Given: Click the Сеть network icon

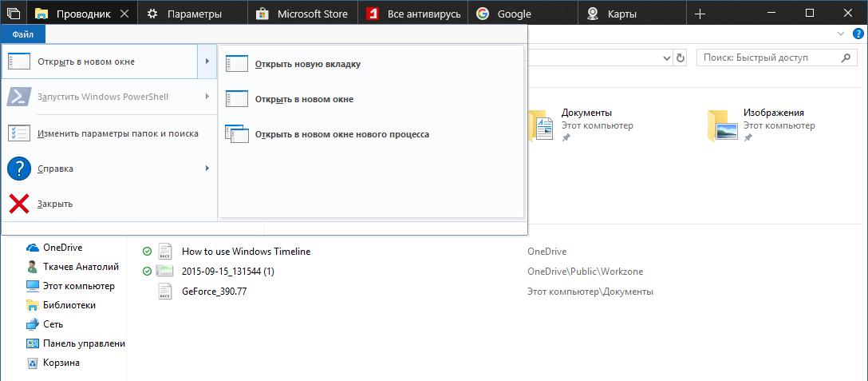Looking at the screenshot, I should (x=33, y=324).
